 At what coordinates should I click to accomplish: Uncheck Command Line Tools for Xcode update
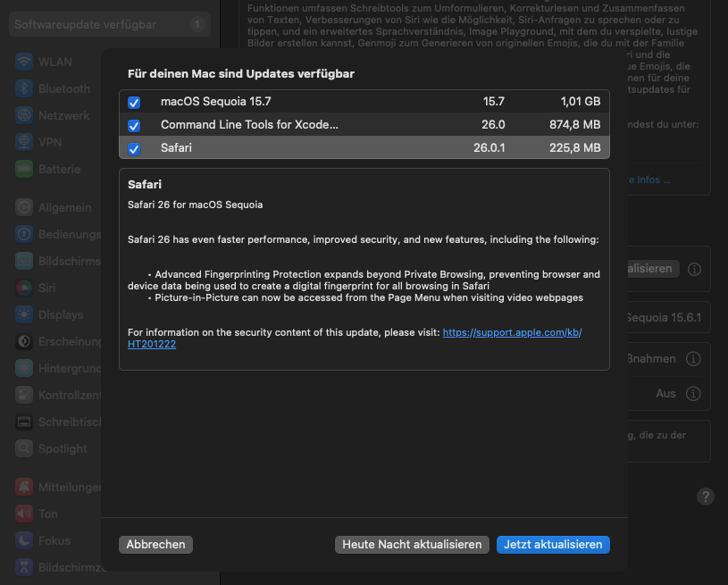click(x=134, y=125)
